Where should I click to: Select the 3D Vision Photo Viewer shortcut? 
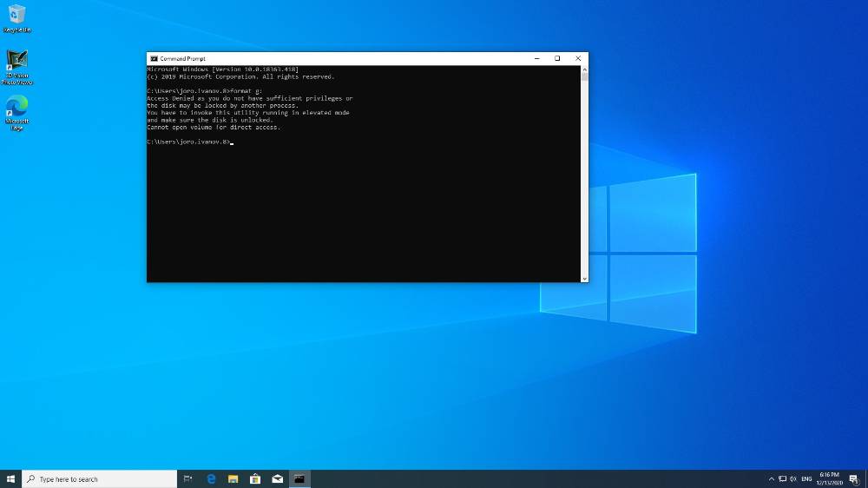click(x=17, y=68)
